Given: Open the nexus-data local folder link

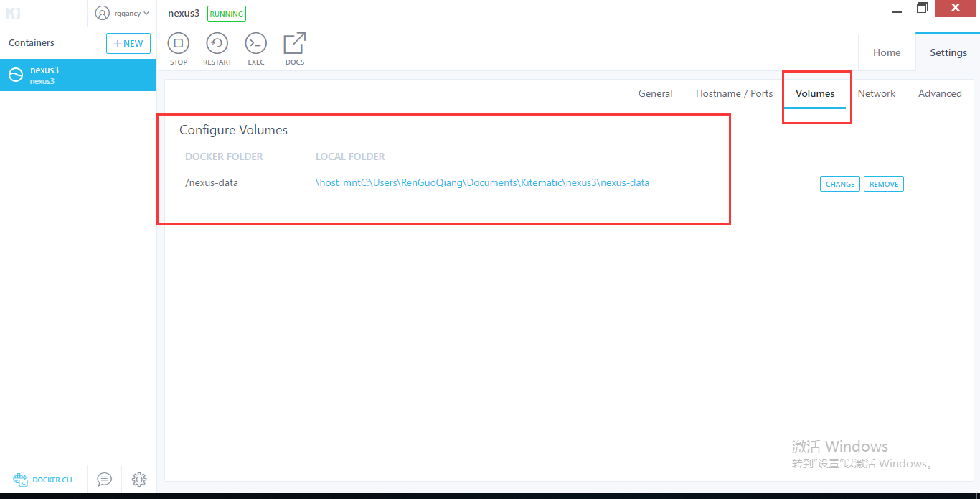Looking at the screenshot, I should click(x=482, y=182).
